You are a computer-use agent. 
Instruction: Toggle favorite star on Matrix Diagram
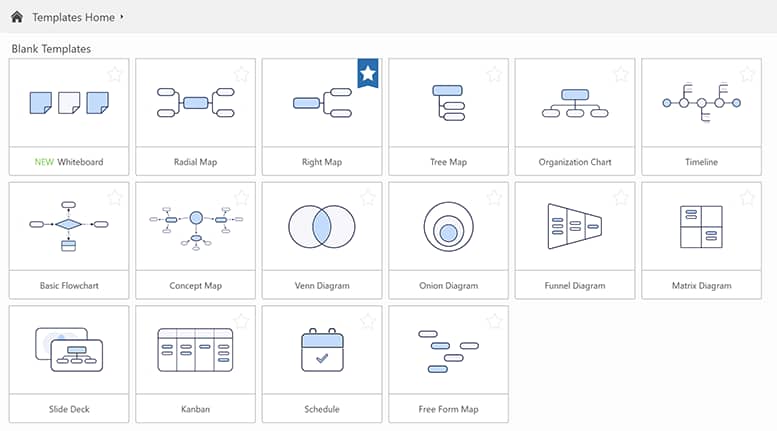pos(747,198)
